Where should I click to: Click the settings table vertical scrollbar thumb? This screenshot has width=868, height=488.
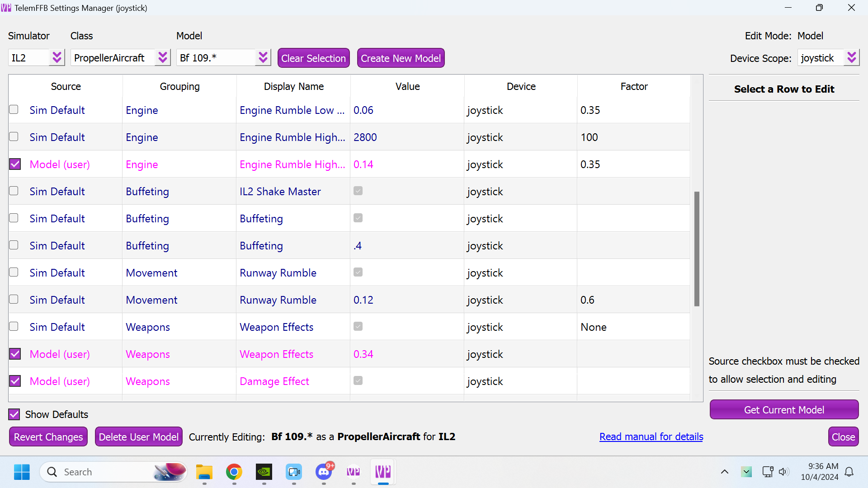click(x=697, y=249)
